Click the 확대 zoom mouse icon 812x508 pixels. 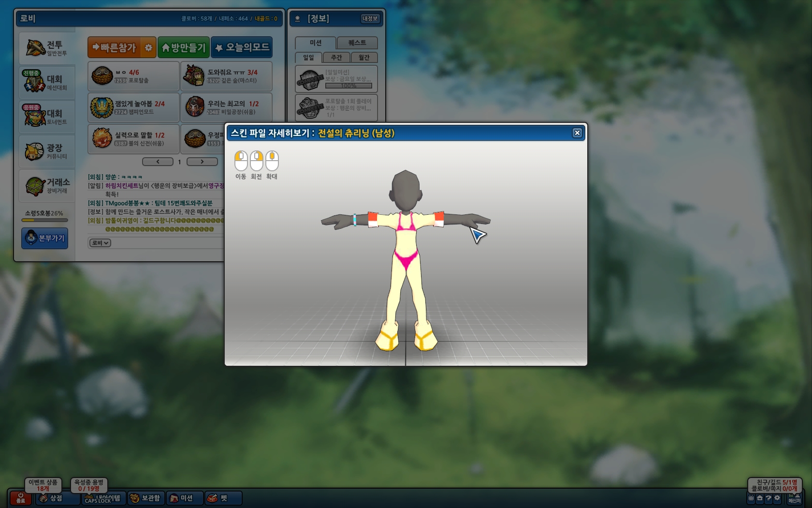click(x=272, y=161)
